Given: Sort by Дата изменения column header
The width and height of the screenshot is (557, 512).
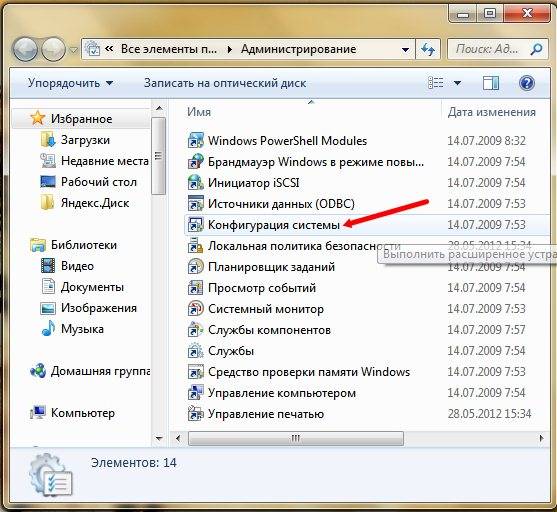Looking at the screenshot, I should [491, 112].
